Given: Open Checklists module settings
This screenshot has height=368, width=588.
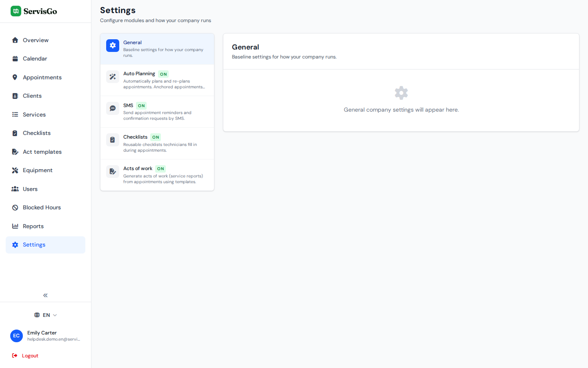Looking at the screenshot, I should pos(157,143).
